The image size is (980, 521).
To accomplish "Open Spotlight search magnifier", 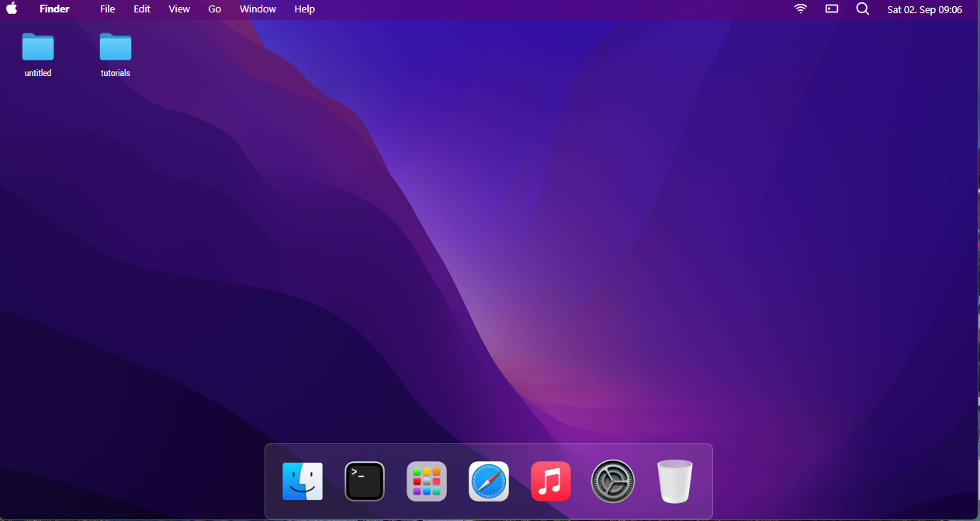I will 863,9.
